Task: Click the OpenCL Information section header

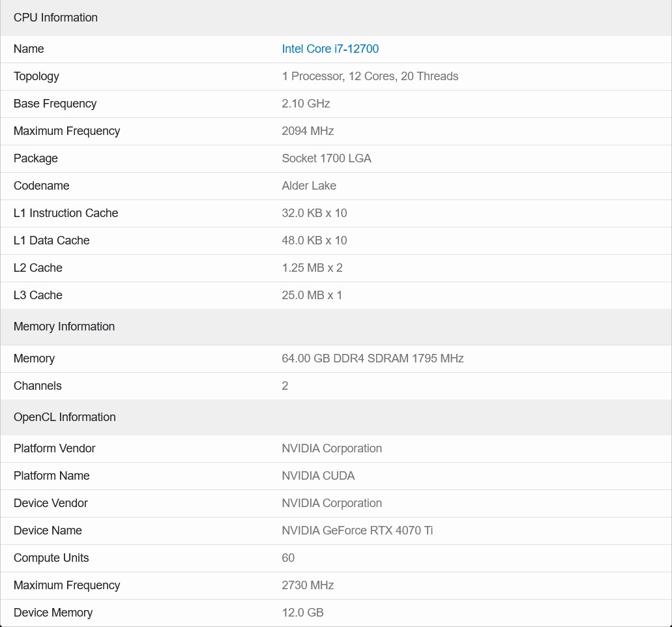Action: tap(65, 417)
